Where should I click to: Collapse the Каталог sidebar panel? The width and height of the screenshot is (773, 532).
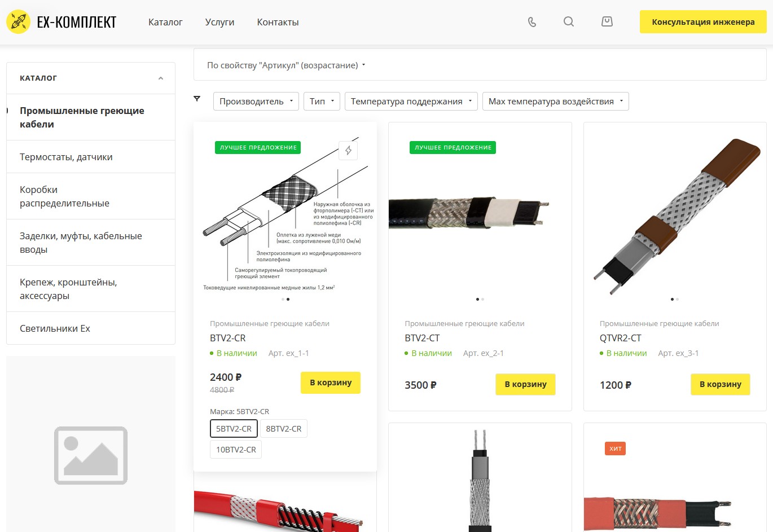(x=161, y=78)
